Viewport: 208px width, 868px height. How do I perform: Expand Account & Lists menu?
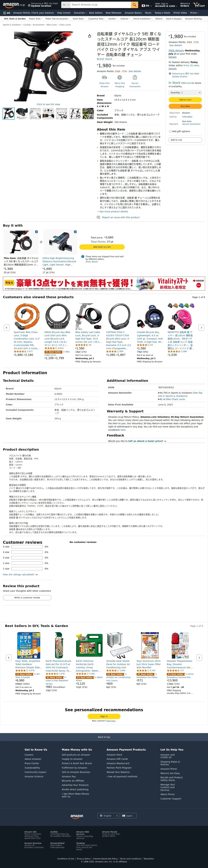(x=166, y=5)
